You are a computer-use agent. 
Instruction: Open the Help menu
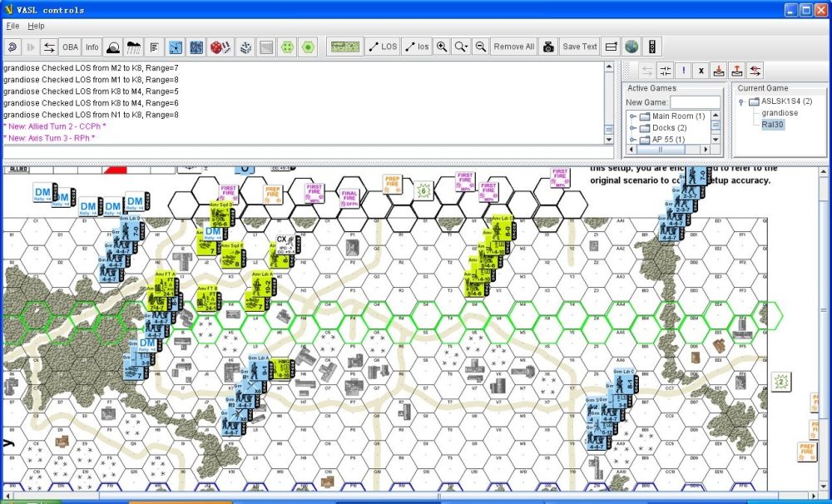coord(36,26)
